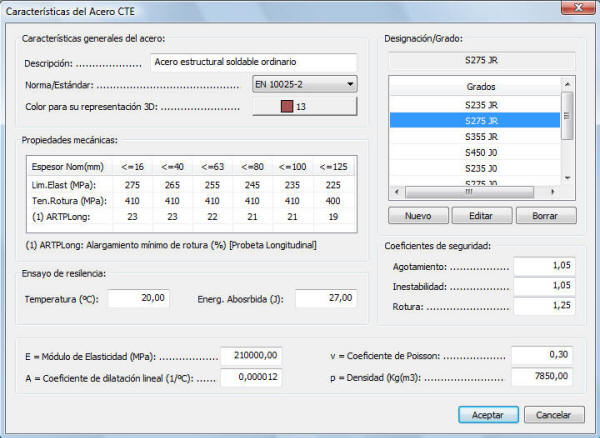600x438 pixels.
Task: Click the grades list vertical scrollbar thumb
Action: [567, 116]
